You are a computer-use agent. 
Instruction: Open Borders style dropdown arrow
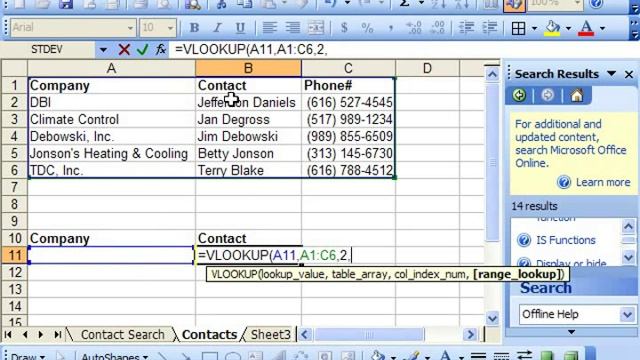534,28
